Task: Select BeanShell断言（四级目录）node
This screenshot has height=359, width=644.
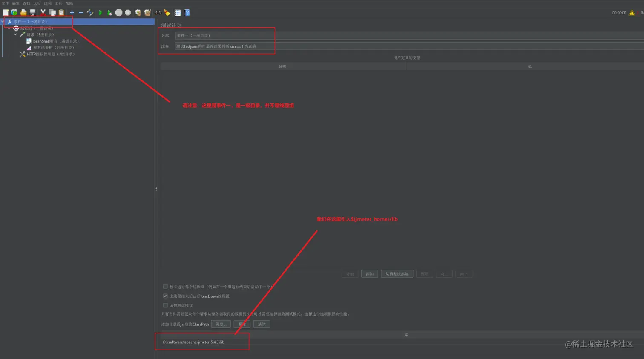Action: [56, 41]
